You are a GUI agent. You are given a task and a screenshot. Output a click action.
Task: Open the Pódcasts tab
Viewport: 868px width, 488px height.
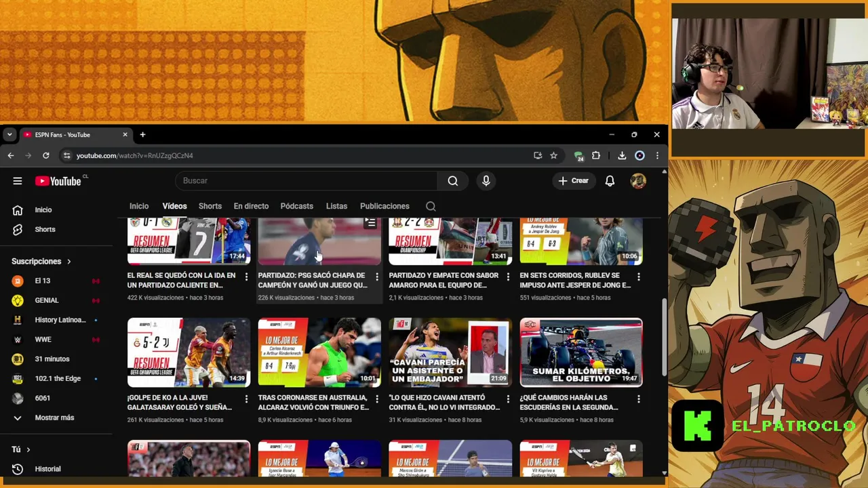coord(297,206)
